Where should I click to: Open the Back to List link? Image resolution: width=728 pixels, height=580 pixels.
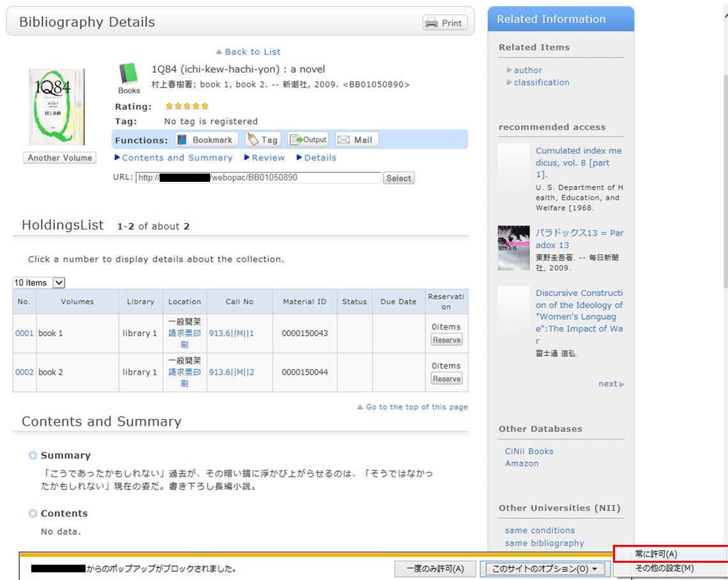pos(252,52)
